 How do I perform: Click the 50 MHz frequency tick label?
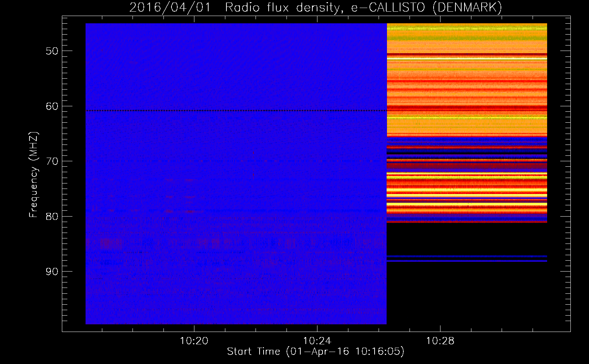coord(52,51)
